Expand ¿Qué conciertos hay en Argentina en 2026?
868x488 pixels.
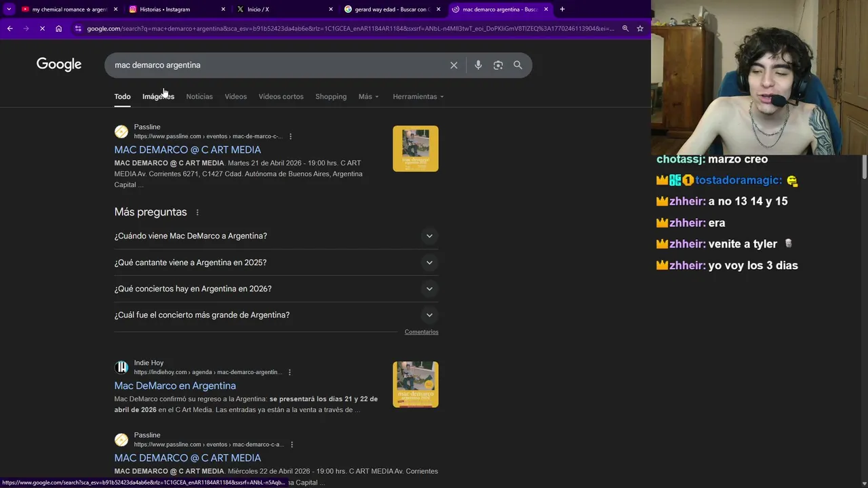pos(276,289)
